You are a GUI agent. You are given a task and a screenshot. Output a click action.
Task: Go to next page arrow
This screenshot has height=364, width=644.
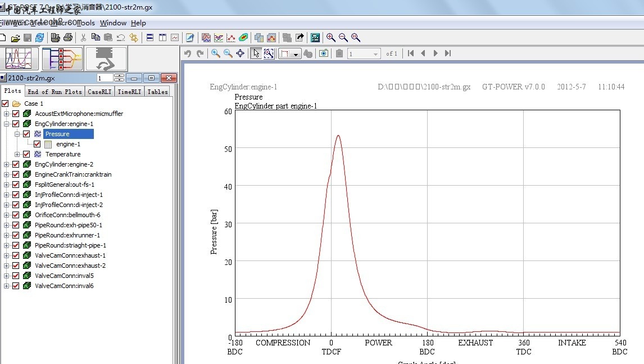coord(436,53)
